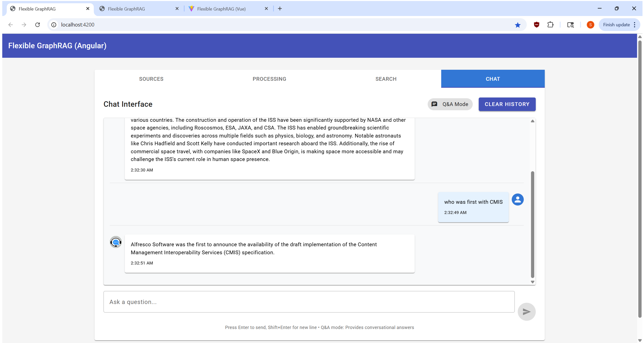The height and width of the screenshot is (343, 644).
Task: View site information icon
Action: [54, 25]
